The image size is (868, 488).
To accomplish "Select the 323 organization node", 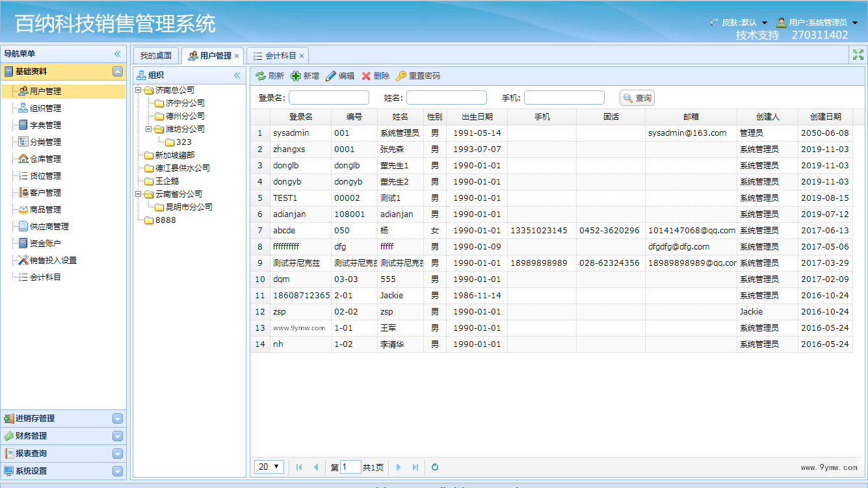I will tap(184, 142).
